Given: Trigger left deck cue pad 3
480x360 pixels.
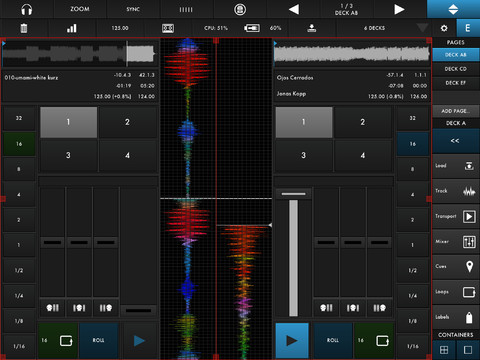Looking at the screenshot, I should 69,155.
